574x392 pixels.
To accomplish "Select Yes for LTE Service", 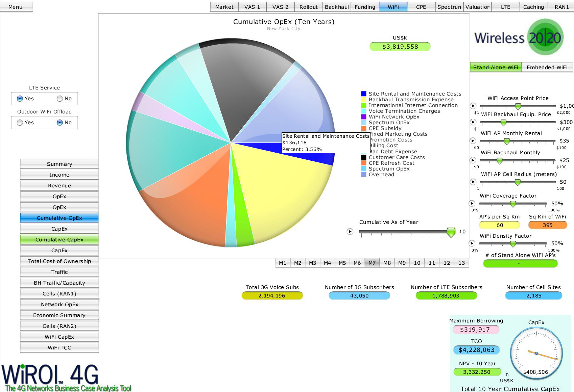I will point(20,99).
